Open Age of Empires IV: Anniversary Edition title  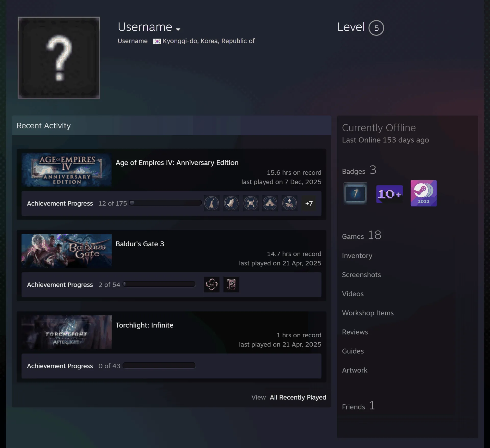point(177,163)
